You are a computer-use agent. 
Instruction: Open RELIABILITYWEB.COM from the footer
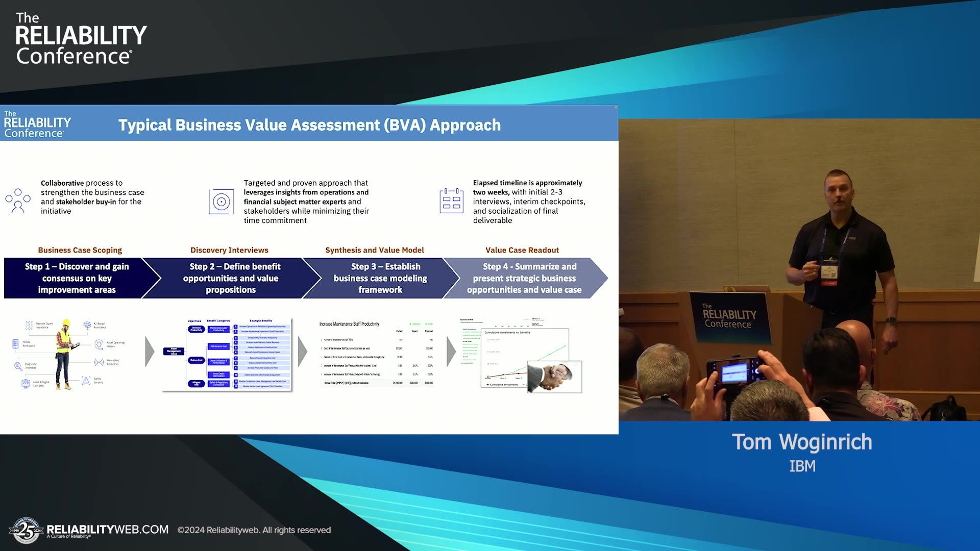point(107,530)
